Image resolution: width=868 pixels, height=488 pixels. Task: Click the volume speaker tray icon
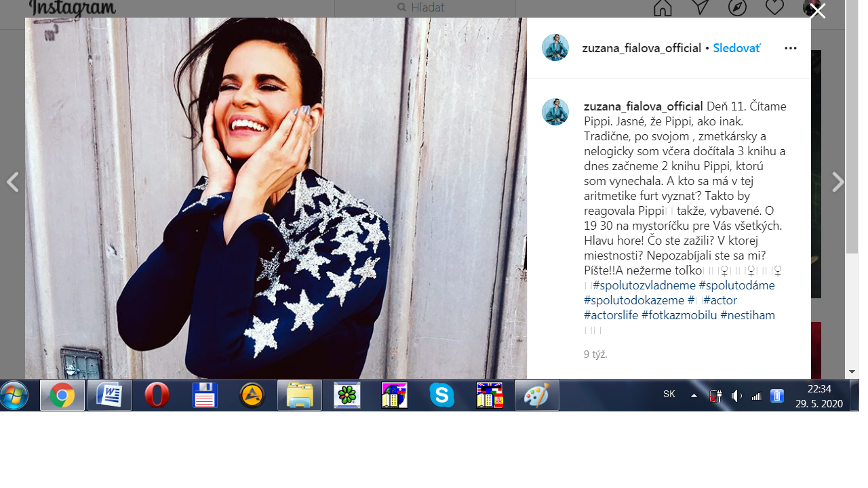(x=736, y=396)
